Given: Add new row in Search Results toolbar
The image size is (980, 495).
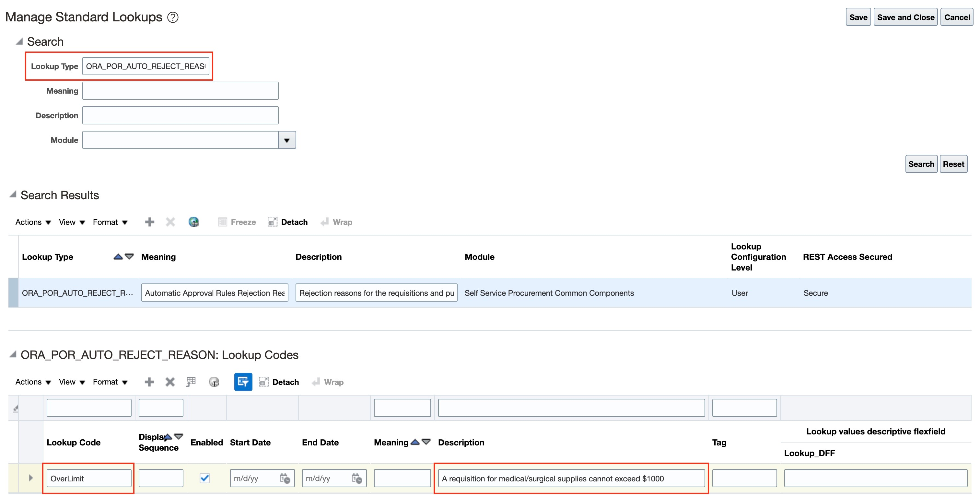Looking at the screenshot, I should (x=149, y=222).
